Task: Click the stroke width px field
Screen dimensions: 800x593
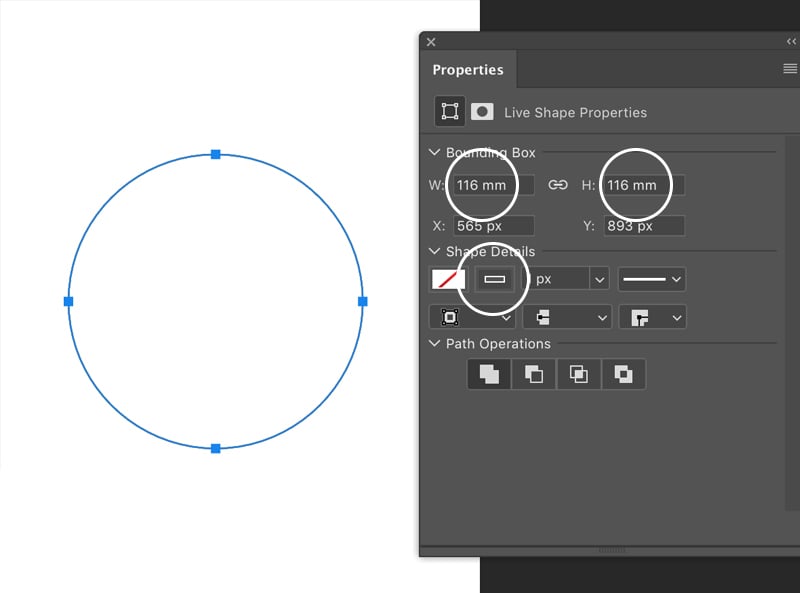Action: pos(556,279)
